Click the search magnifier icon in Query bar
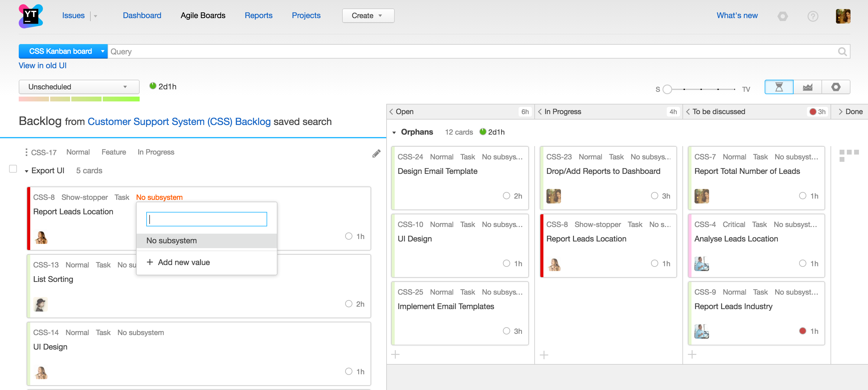 point(842,52)
